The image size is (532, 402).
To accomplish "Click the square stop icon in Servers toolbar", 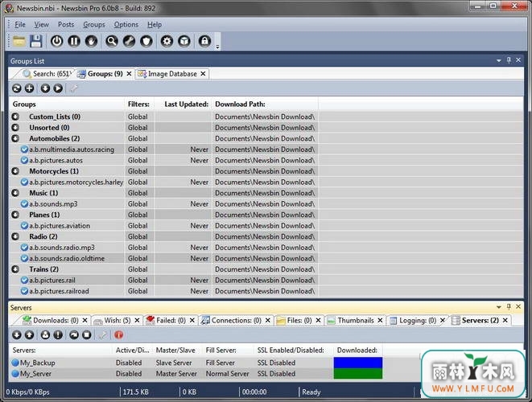I will click(x=87, y=335).
